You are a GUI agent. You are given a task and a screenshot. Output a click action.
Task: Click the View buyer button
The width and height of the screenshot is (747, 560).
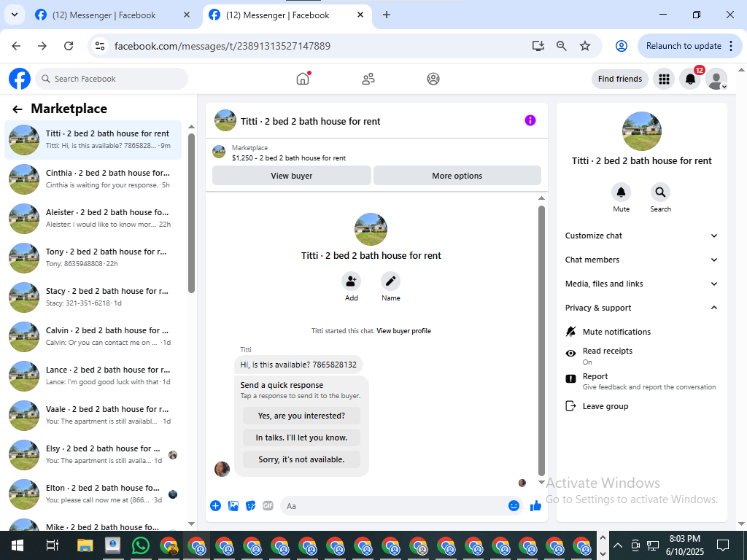(292, 176)
